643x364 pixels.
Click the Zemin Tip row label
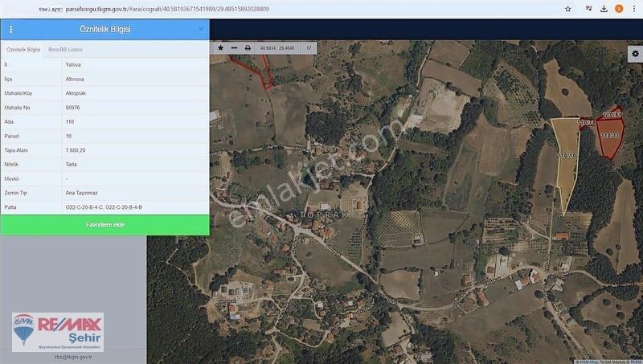14,193
